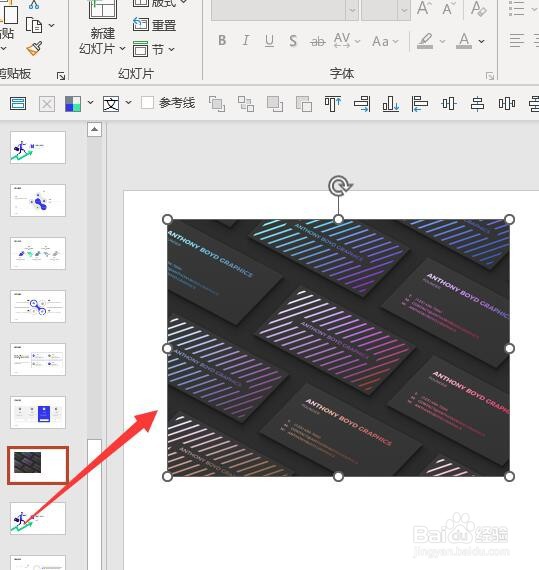539x570 pixels.
Task: Click the ungroup objects icon
Action: point(246,104)
